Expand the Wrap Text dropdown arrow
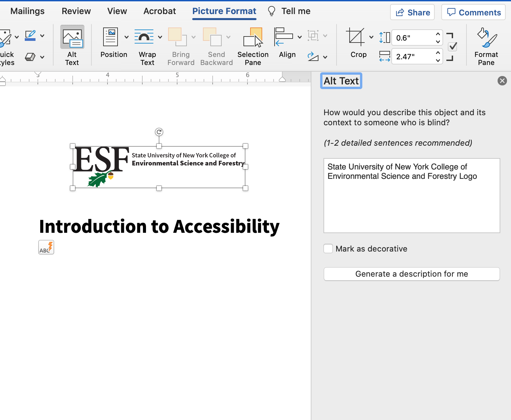511x420 pixels. pyautogui.click(x=160, y=37)
